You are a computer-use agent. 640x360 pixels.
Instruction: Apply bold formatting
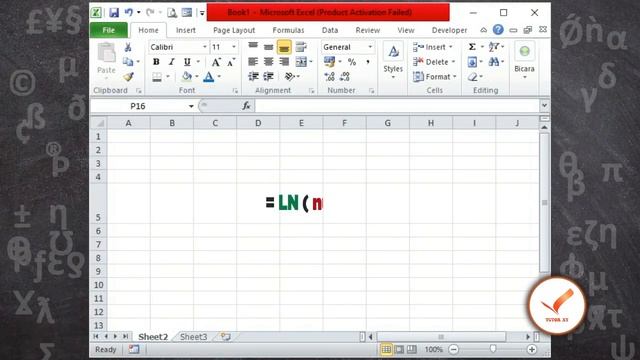tap(156, 62)
